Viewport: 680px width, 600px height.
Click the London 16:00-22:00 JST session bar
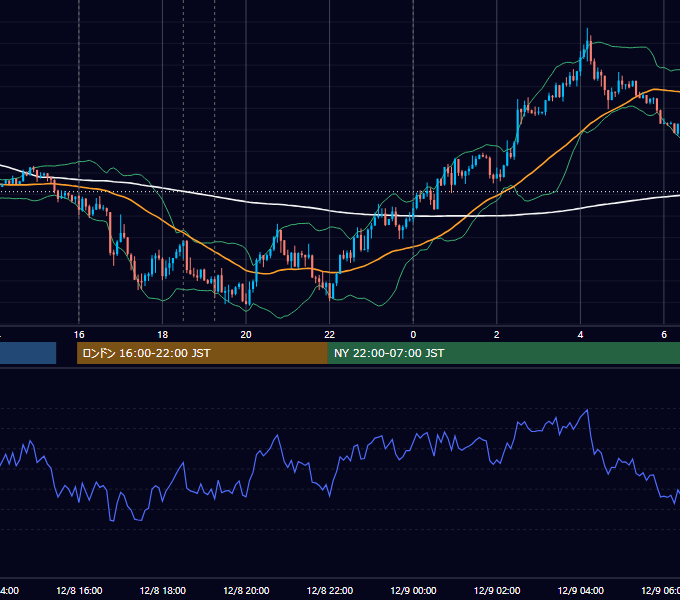pos(202,353)
